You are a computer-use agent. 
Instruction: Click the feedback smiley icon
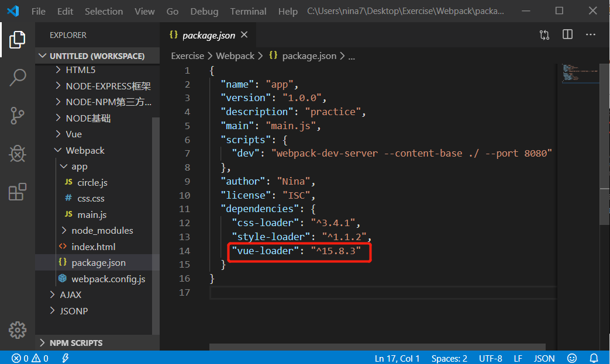click(x=572, y=358)
